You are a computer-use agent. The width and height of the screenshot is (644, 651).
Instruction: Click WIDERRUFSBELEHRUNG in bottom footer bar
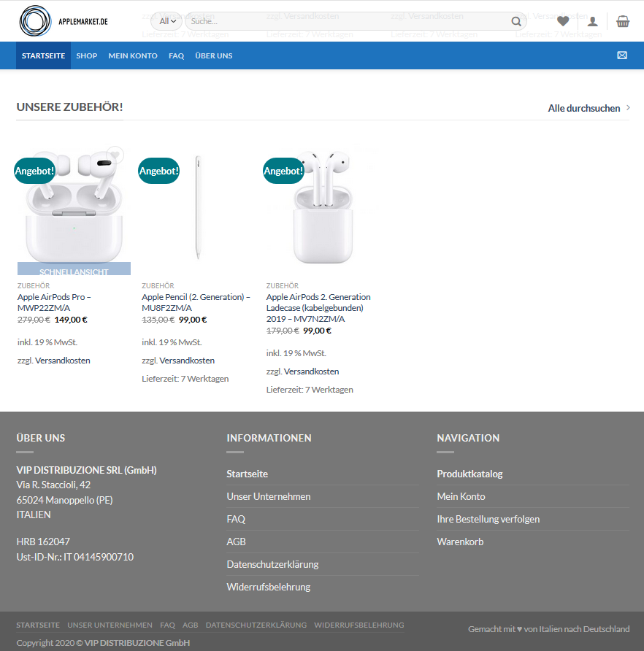point(359,625)
